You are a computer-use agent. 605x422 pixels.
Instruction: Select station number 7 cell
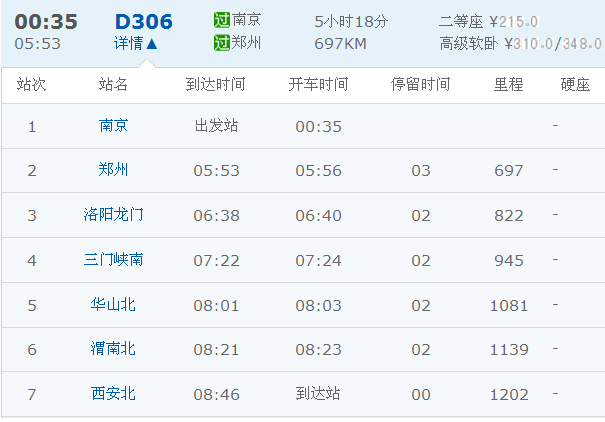[x=32, y=395]
